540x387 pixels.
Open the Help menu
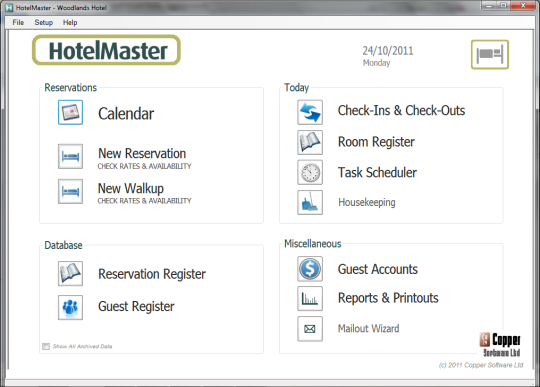pos(70,22)
